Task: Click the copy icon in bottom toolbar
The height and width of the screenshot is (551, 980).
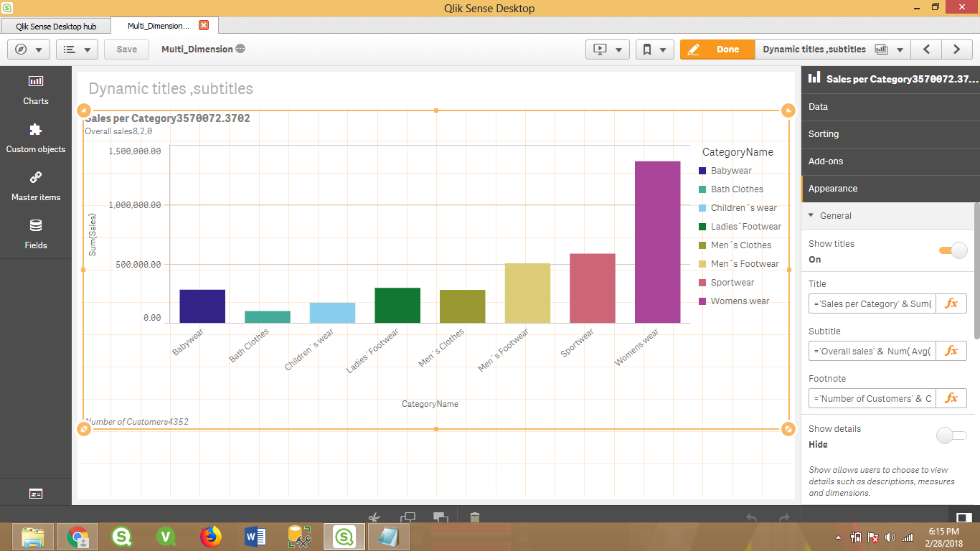Action: pos(407,517)
